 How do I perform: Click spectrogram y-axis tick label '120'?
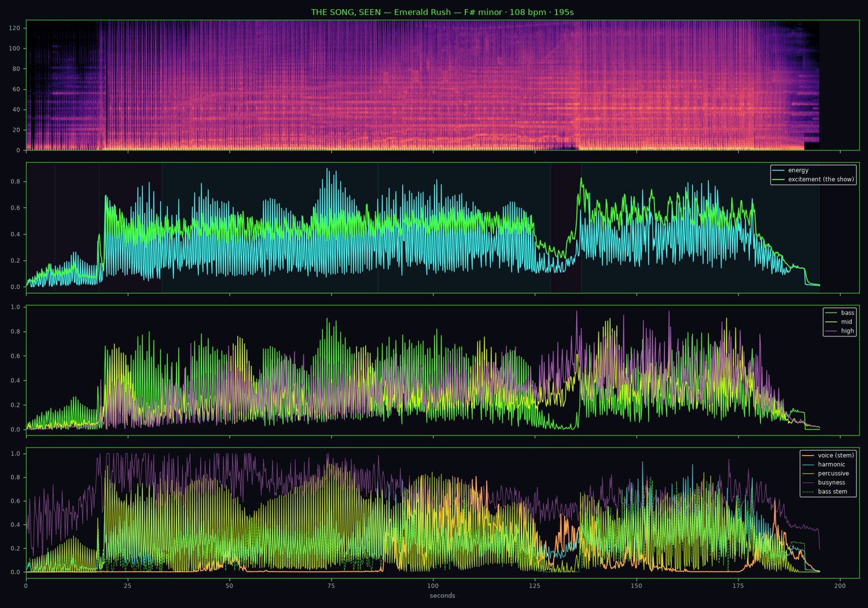click(14, 28)
